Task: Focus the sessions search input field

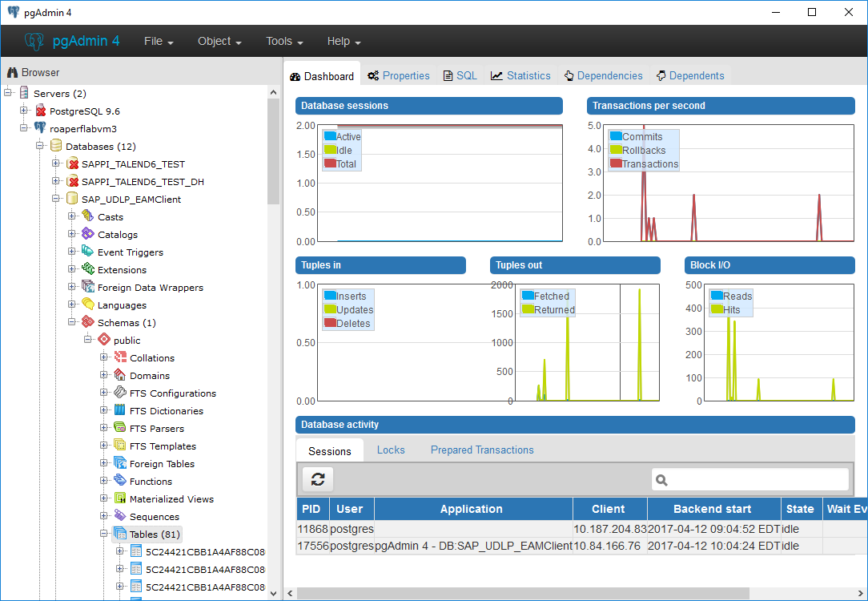Action: click(x=750, y=480)
